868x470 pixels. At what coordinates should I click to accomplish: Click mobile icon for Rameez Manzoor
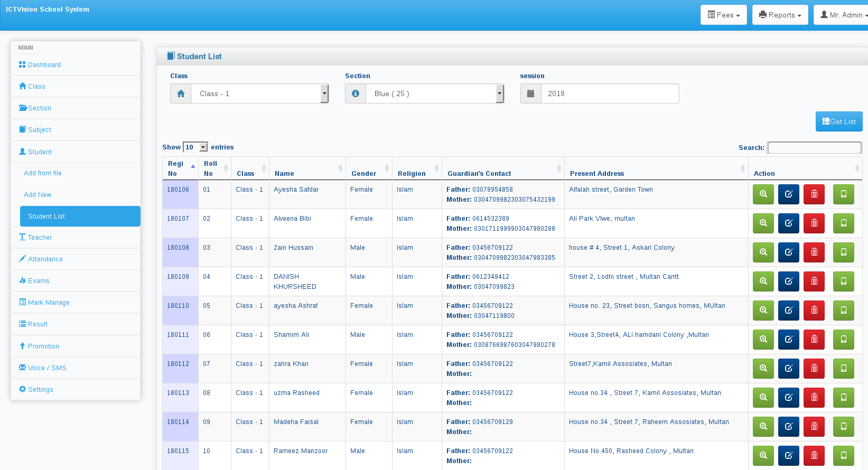click(x=844, y=456)
